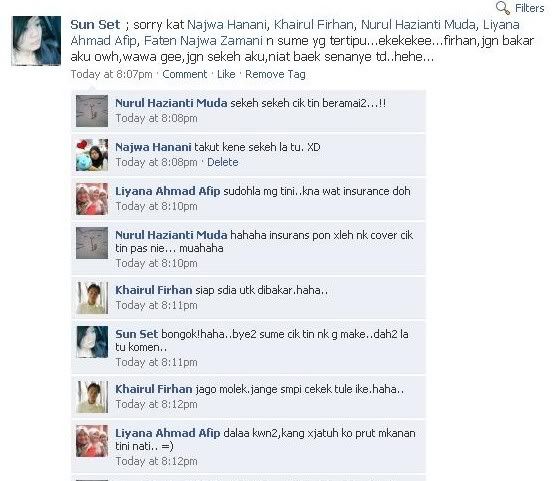
Task: Open Nurul Hazianti Muda's first comment avatar
Action: [92, 111]
